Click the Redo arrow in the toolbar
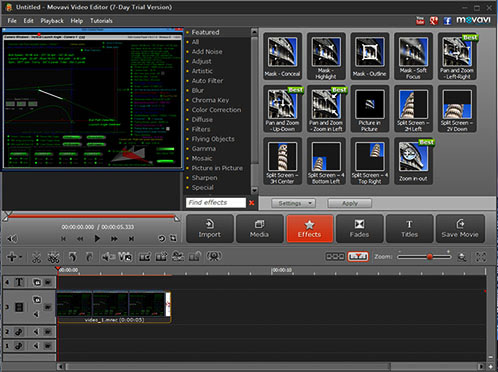Viewport: 498px width, 372px height. (89, 257)
